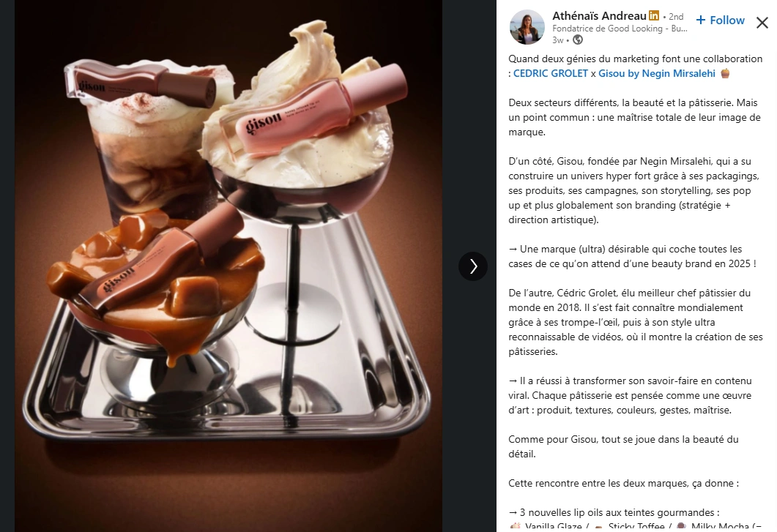Close the post image viewer
The height and width of the screenshot is (532, 777).
click(x=762, y=22)
